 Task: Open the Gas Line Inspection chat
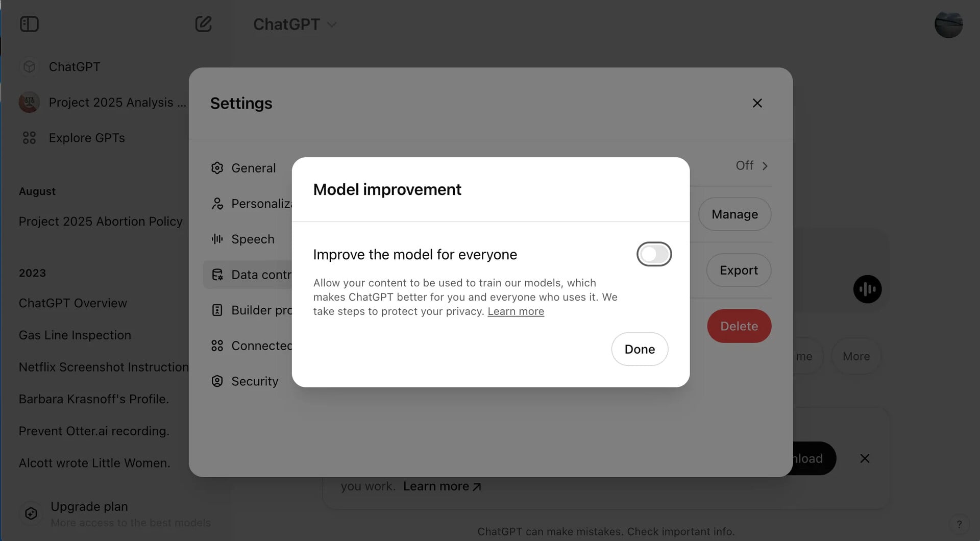click(75, 335)
